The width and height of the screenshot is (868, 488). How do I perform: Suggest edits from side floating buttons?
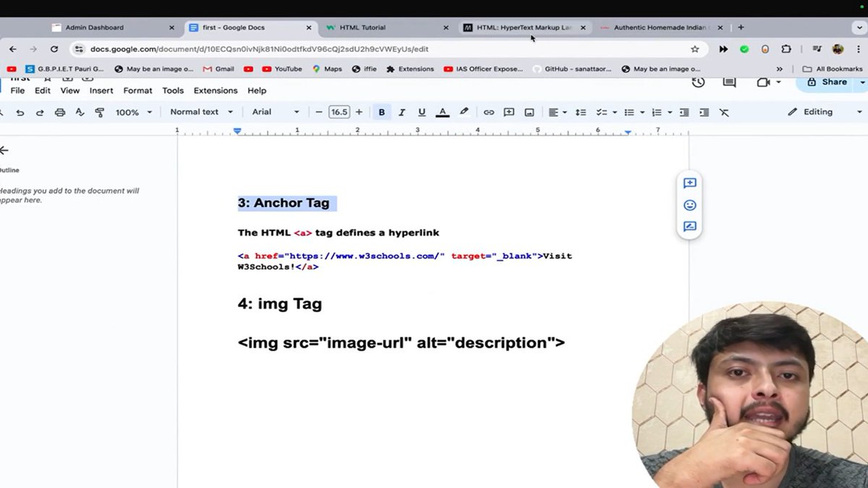coord(689,227)
